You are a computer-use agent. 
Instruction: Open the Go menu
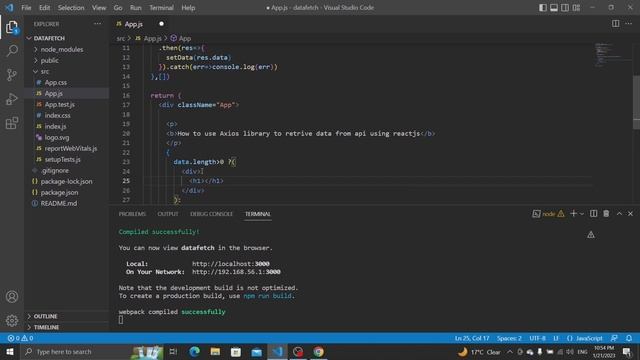pos(118,8)
